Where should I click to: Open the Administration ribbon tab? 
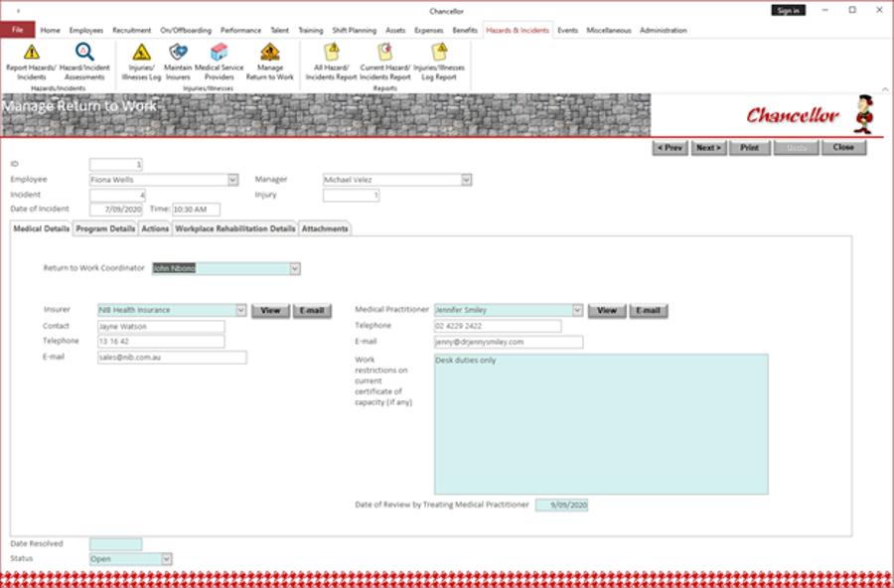[664, 30]
